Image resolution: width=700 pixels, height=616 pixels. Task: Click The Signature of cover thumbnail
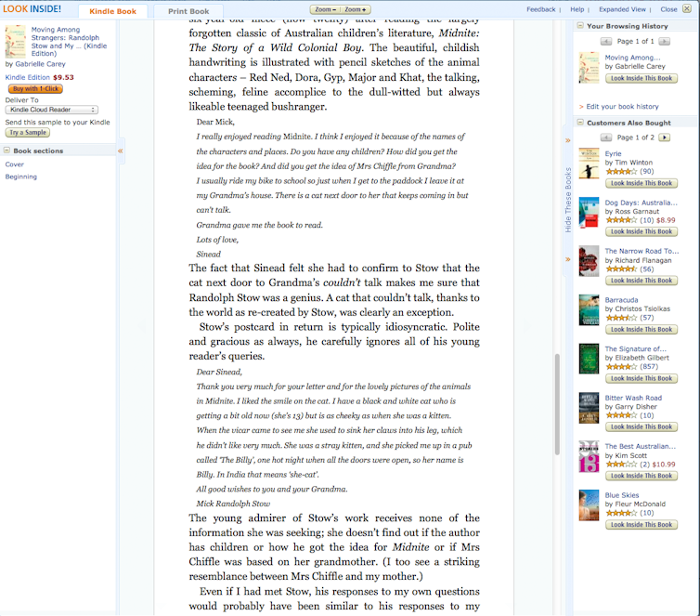click(x=589, y=359)
